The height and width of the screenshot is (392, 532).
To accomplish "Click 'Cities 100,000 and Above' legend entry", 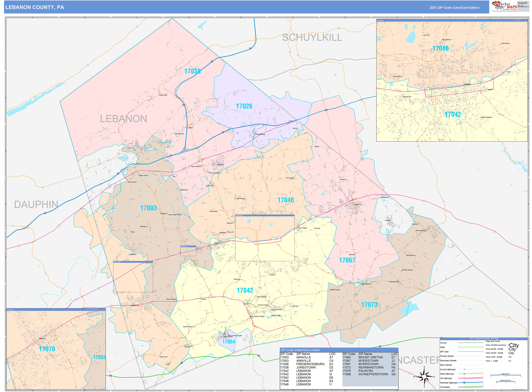I will pos(496,345).
